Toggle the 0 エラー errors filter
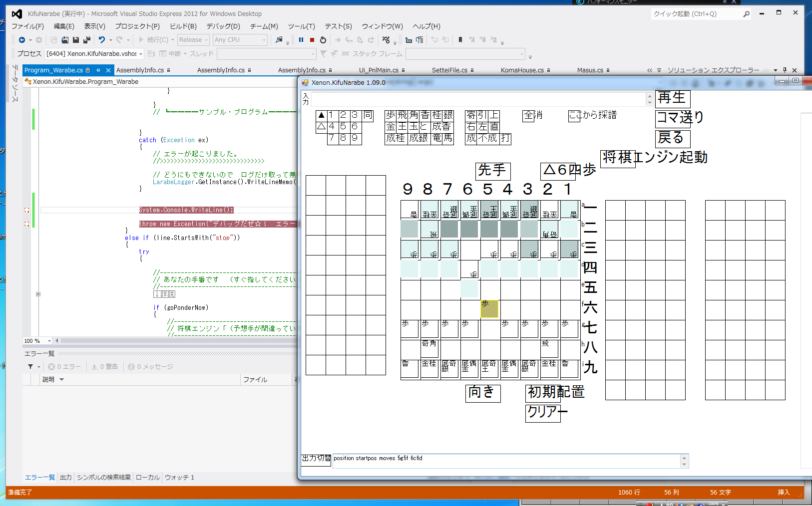This screenshot has width=812, height=506. 64,367
